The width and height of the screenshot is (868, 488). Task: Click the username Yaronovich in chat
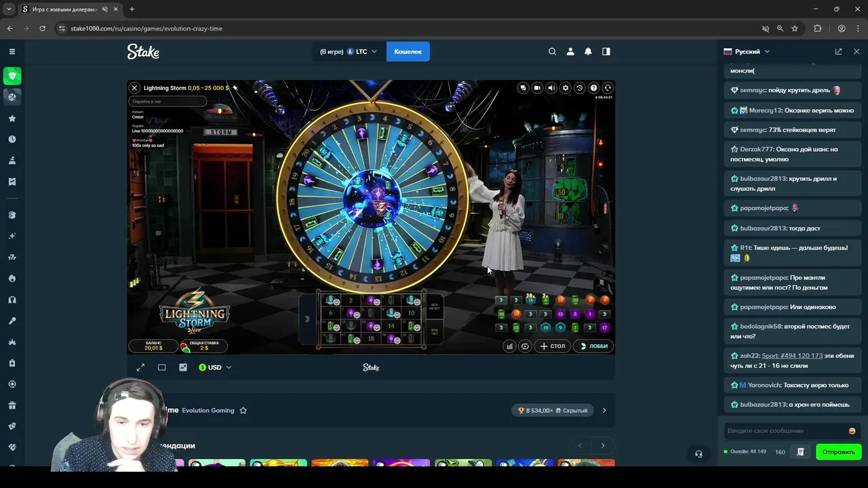click(764, 385)
